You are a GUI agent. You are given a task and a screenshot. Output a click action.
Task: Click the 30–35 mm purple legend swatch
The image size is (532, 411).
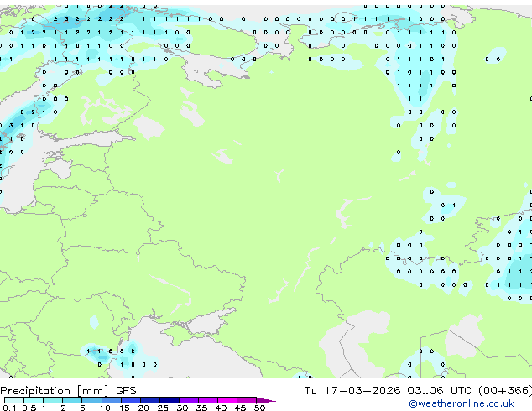tap(189, 400)
